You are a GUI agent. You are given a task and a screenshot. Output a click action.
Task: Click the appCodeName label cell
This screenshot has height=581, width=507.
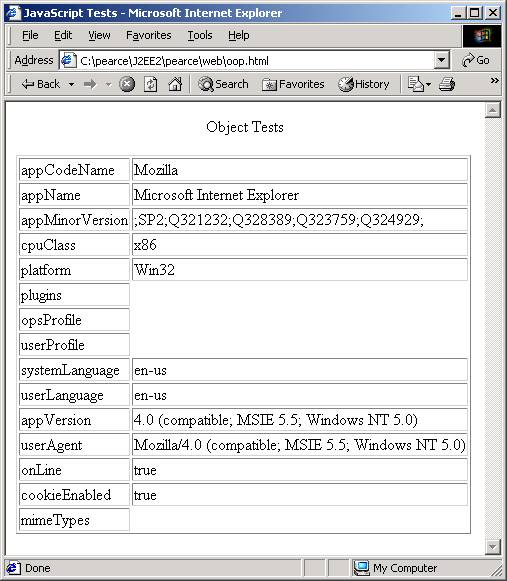[74, 170]
